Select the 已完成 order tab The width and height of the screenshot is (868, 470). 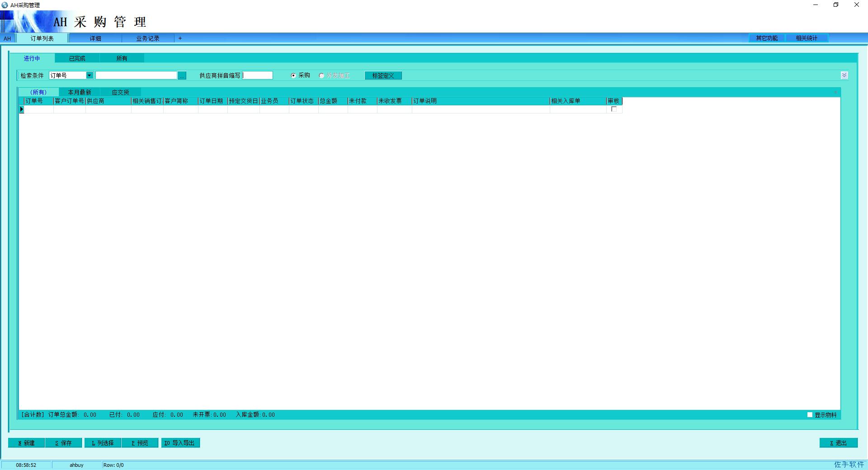click(x=77, y=58)
